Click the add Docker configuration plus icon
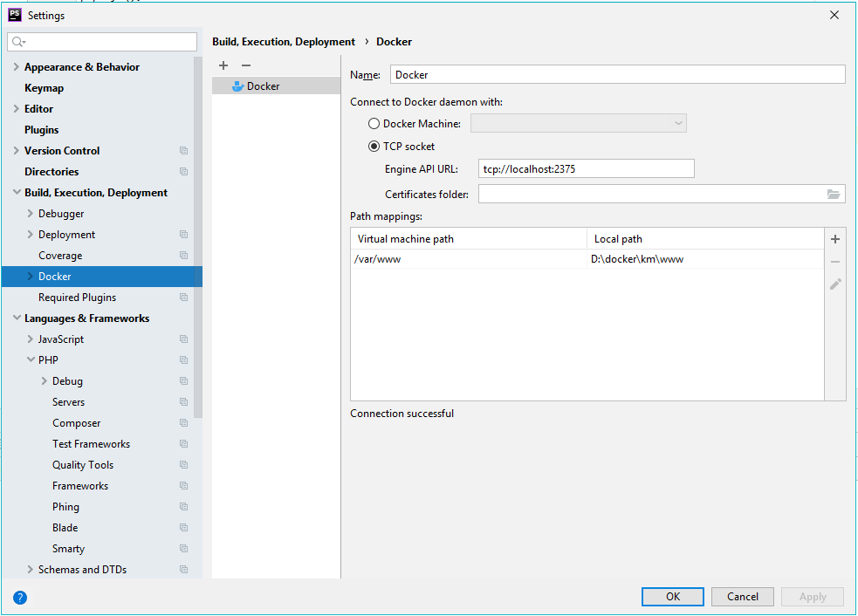Screen dimensions: 858x616 coord(223,65)
